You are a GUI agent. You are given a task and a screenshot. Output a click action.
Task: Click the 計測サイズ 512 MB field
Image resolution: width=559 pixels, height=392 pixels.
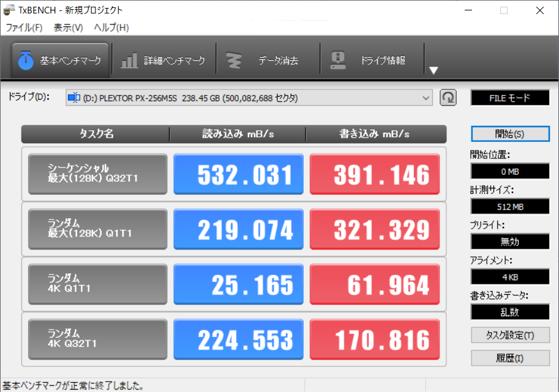pyautogui.click(x=509, y=207)
